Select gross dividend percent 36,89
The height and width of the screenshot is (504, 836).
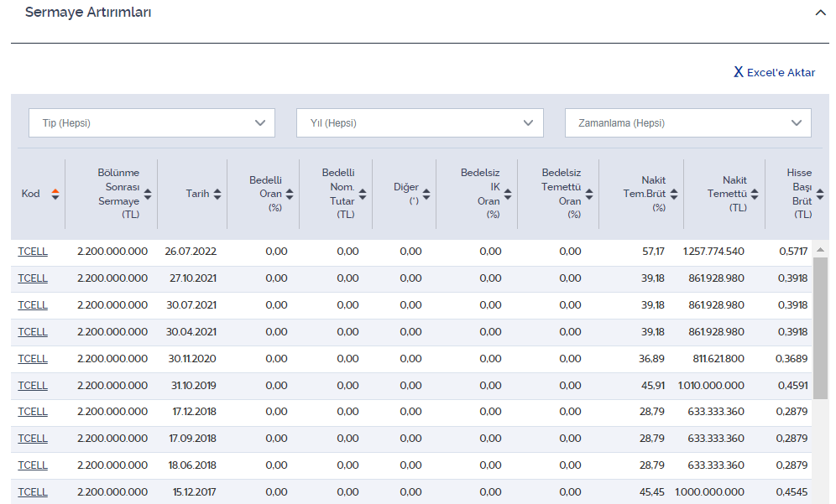(x=651, y=359)
